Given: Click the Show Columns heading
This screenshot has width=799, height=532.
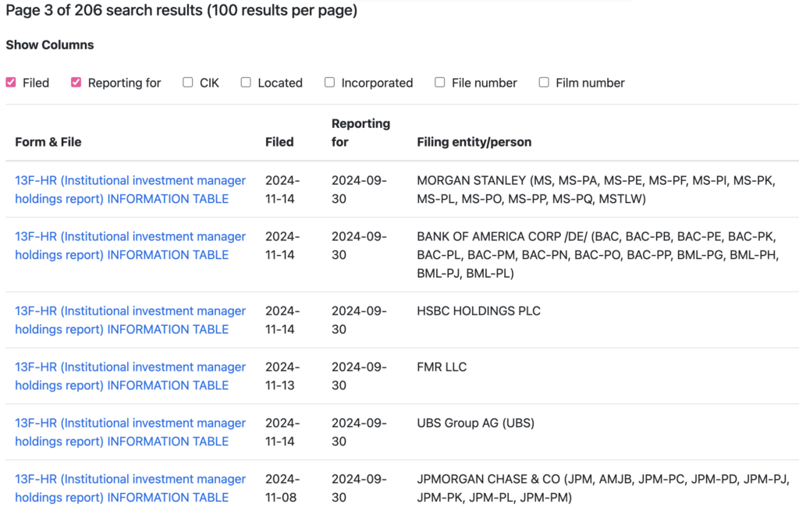Looking at the screenshot, I should (x=50, y=45).
